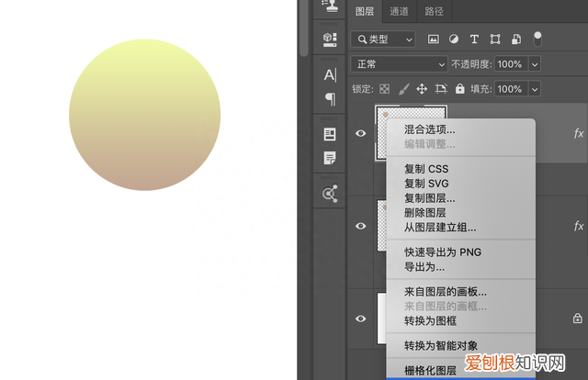Viewport: 588px width, 380px height.
Task: Choose 从图层建立组... from context menu
Action: pos(461,228)
